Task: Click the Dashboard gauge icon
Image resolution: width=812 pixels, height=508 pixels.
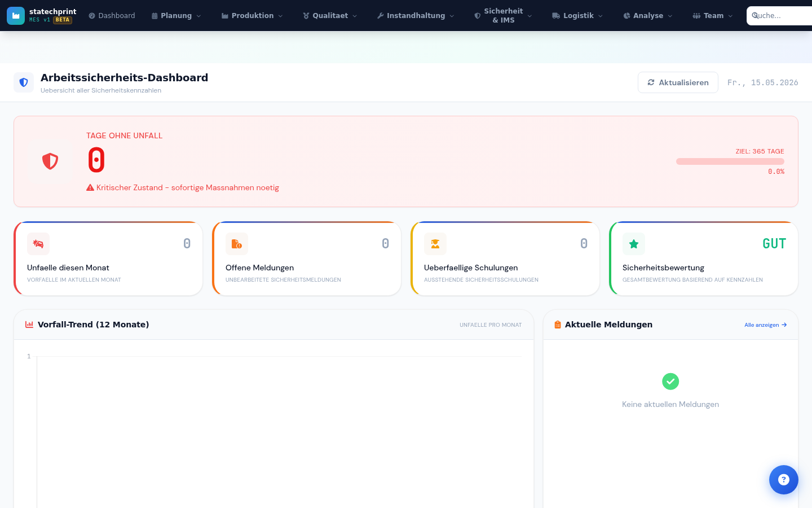Action: (92, 16)
